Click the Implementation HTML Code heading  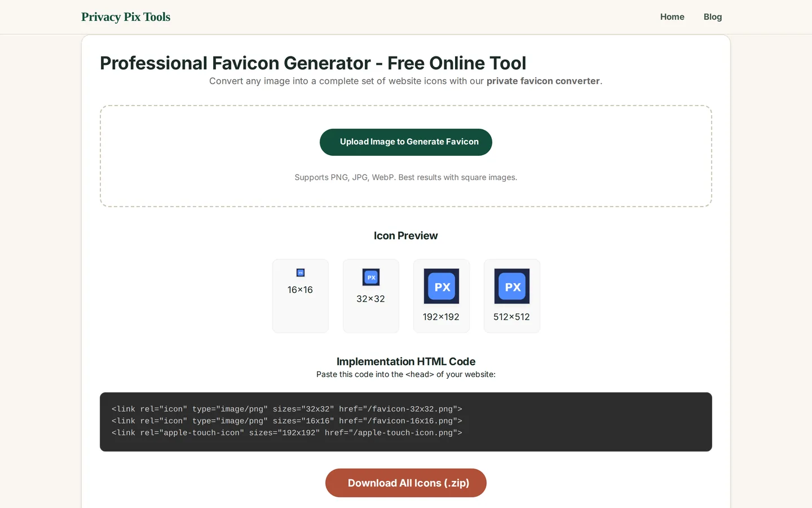point(406,361)
